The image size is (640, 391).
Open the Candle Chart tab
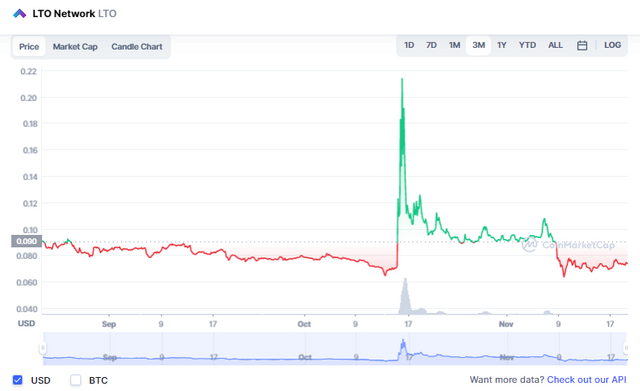[x=137, y=47]
